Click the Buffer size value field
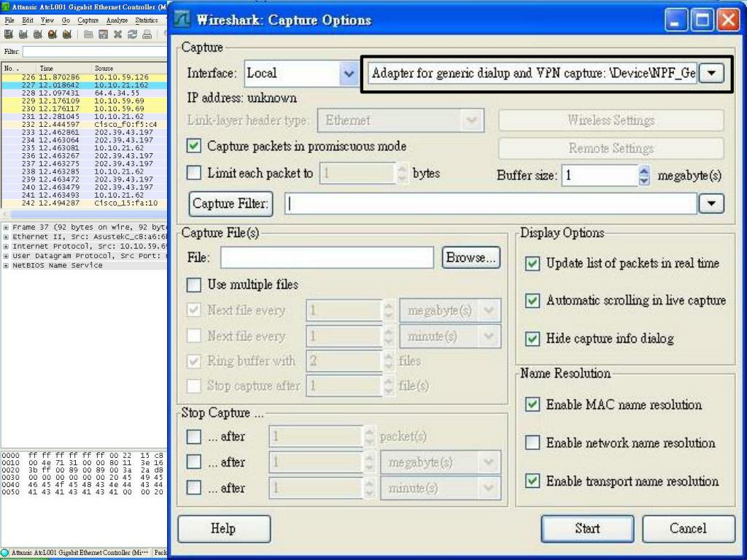The width and height of the screenshot is (747, 560). (600, 176)
